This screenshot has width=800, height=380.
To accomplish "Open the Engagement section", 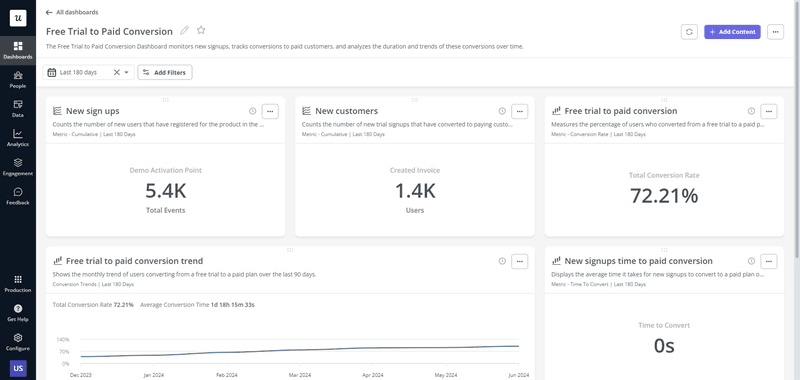I will tap(18, 167).
